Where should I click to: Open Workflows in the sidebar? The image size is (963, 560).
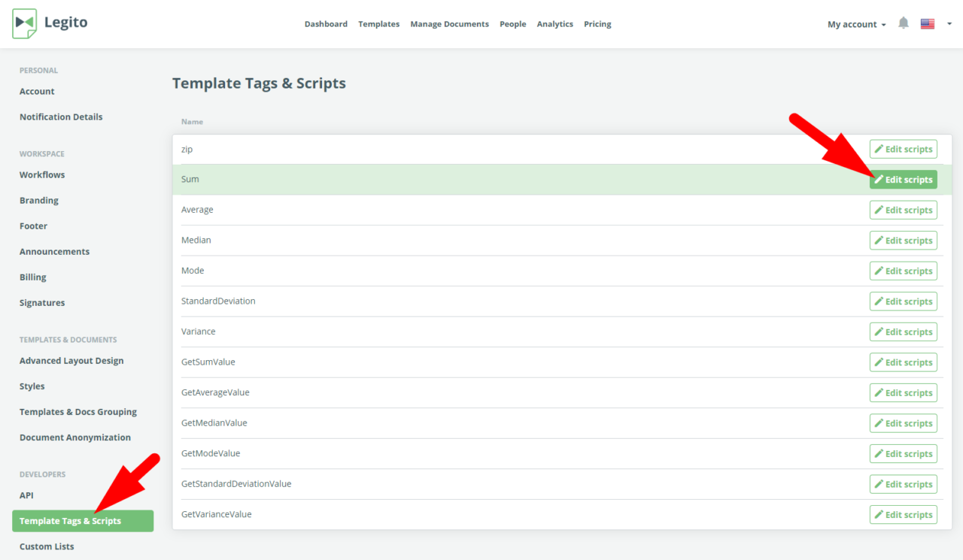click(42, 174)
